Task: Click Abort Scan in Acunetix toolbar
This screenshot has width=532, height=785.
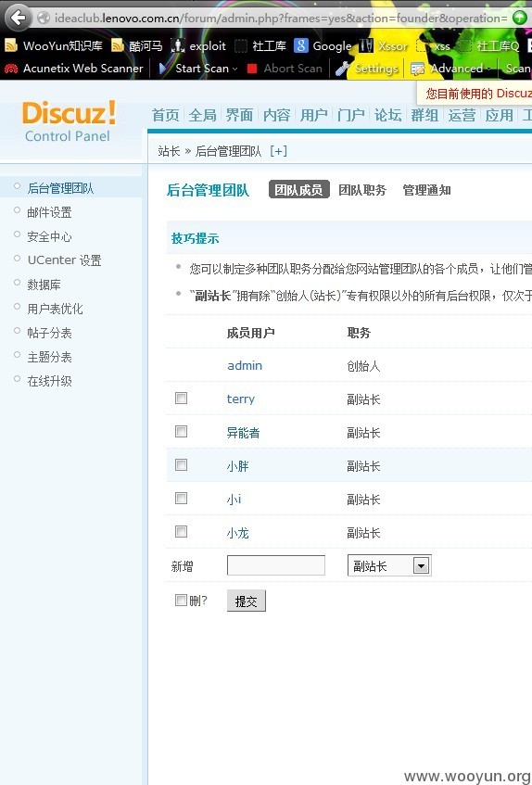Action: (285, 69)
